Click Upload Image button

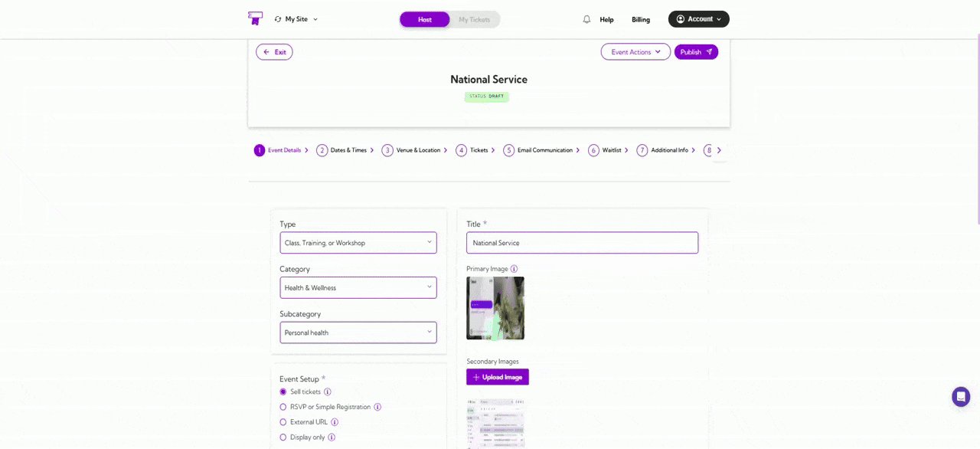coord(498,377)
